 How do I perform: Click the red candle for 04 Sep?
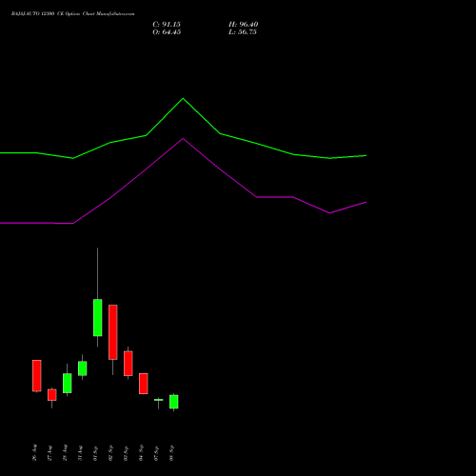point(144,384)
